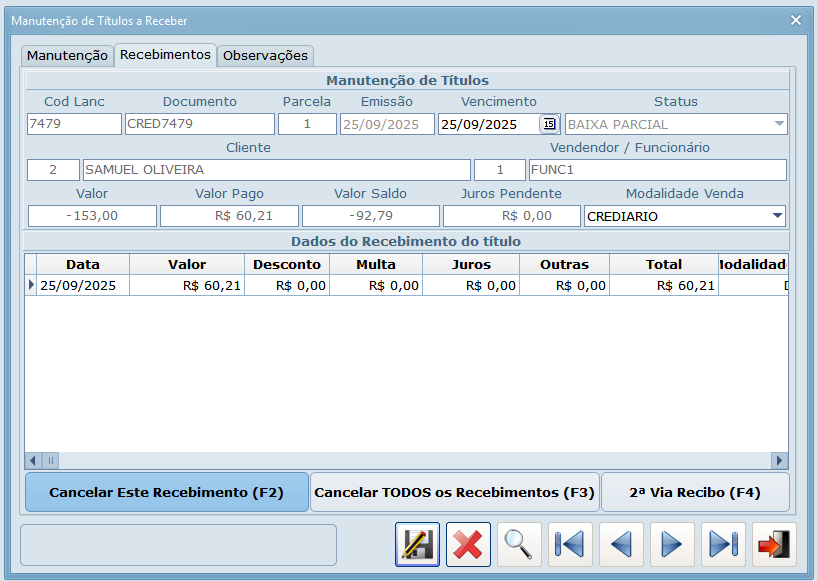Image resolution: width=817 pixels, height=581 pixels.
Task: Click the exit door icon
Action: tap(774, 544)
